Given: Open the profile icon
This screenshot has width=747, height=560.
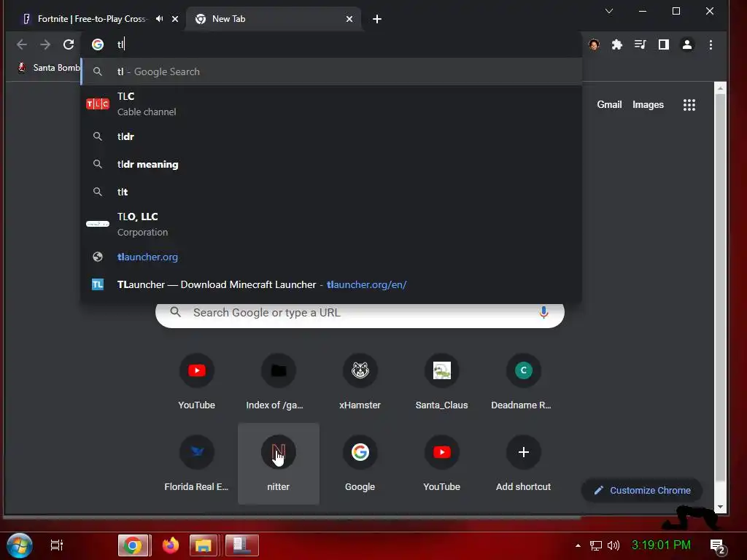Looking at the screenshot, I should click(x=687, y=44).
